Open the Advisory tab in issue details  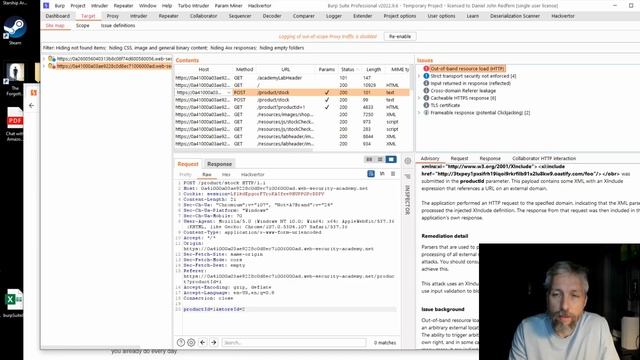pyautogui.click(x=430, y=158)
